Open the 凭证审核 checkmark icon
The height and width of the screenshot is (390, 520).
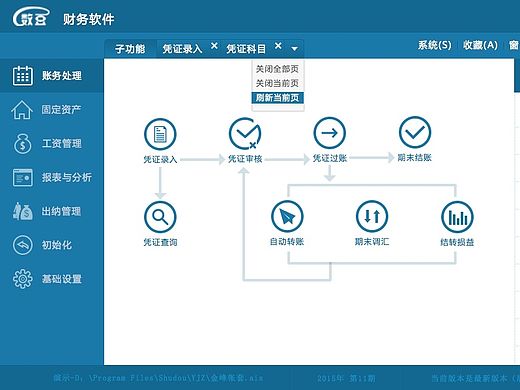245,134
